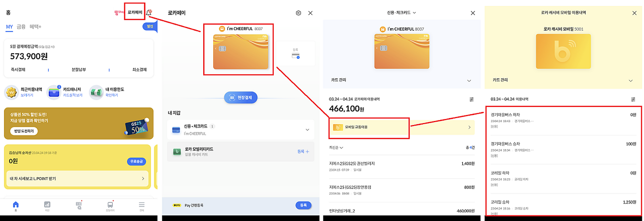Open 경기마을버스 하차 entry
This screenshot has height=221, width=644.
563,121
